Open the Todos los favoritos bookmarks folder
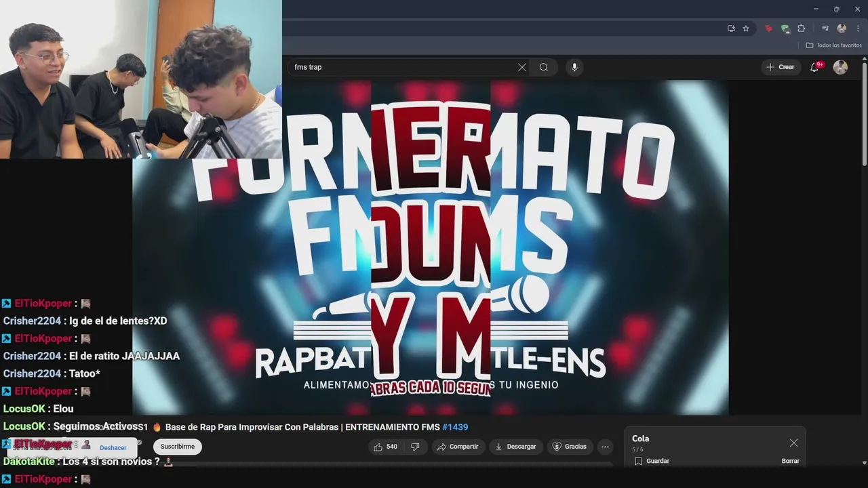The height and width of the screenshot is (488, 868). point(833,45)
